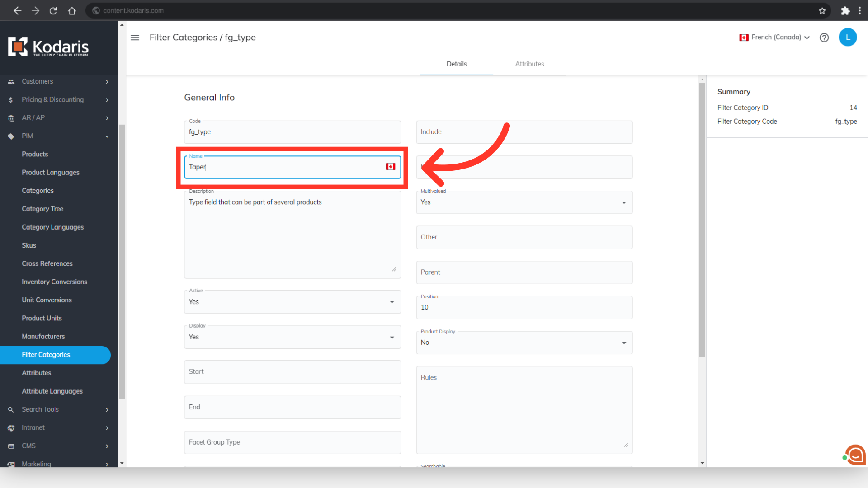
Task: Open the chat support widget icon
Action: pos(855,455)
